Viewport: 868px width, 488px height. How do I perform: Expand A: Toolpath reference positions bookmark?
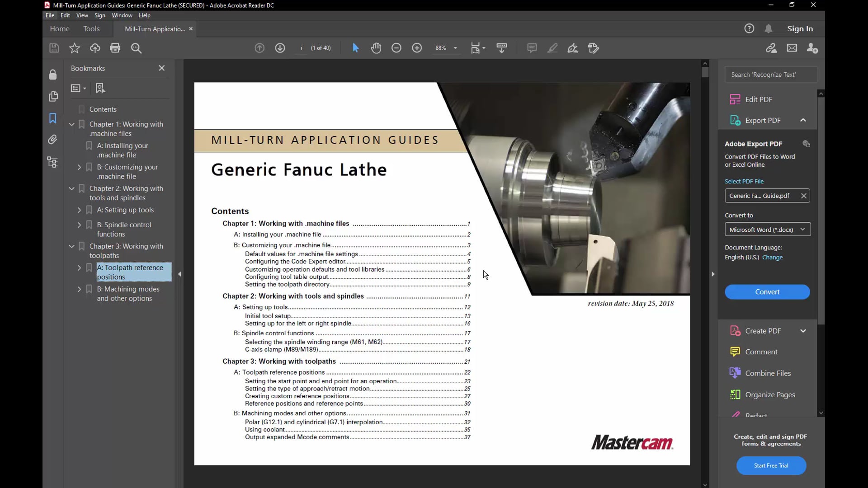pyautogui.click(x=79, y=268)
